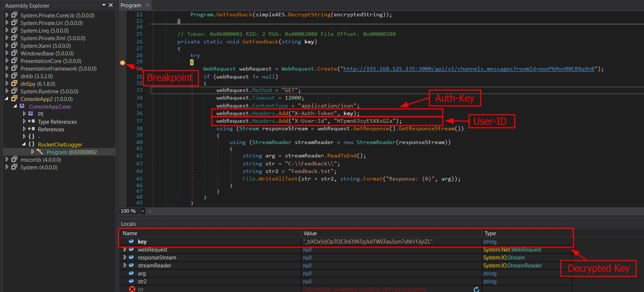
Task: Select the System.Runtime (5.0.0.0) row
Action: 50,91
